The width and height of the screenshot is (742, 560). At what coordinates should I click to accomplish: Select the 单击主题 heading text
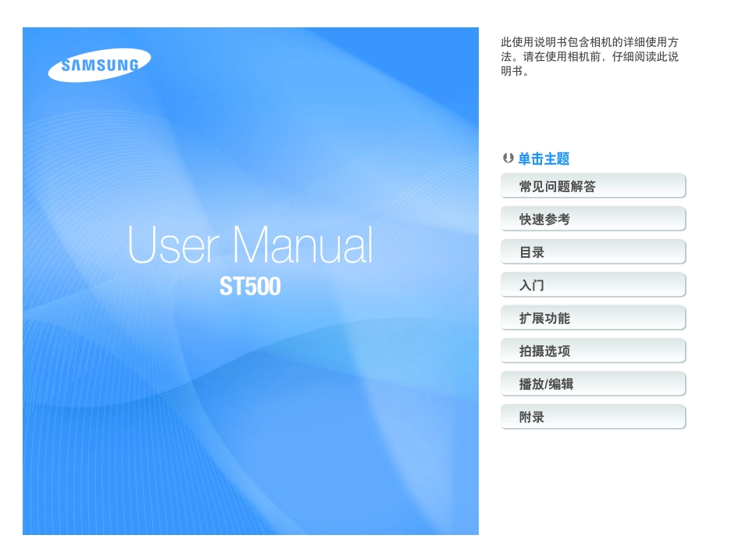[544, 159]
